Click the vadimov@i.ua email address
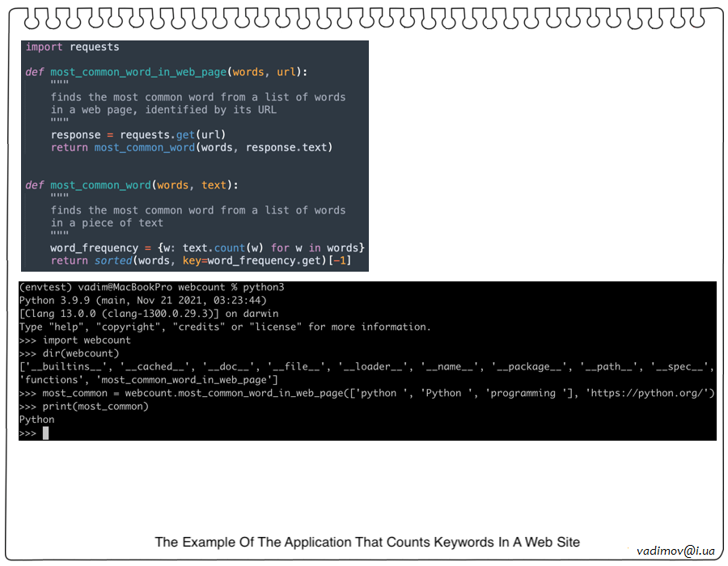The image size is (728, 566). (675, 551)
